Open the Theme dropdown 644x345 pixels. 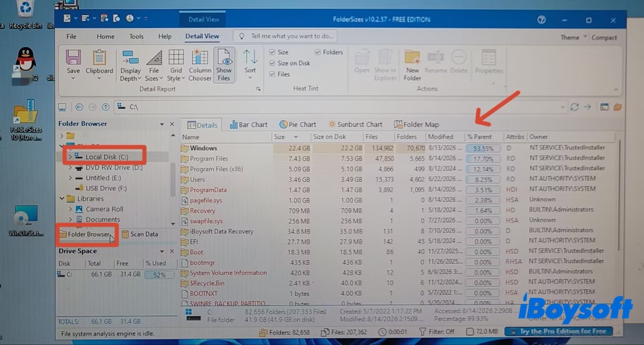pyautogui.click(x=574, y=37)
